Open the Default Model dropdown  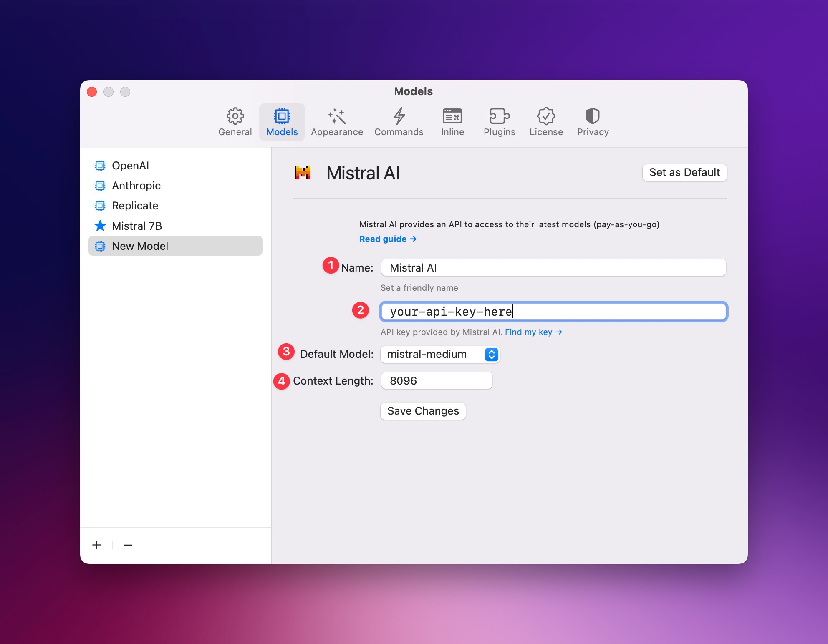coord(440,355)
